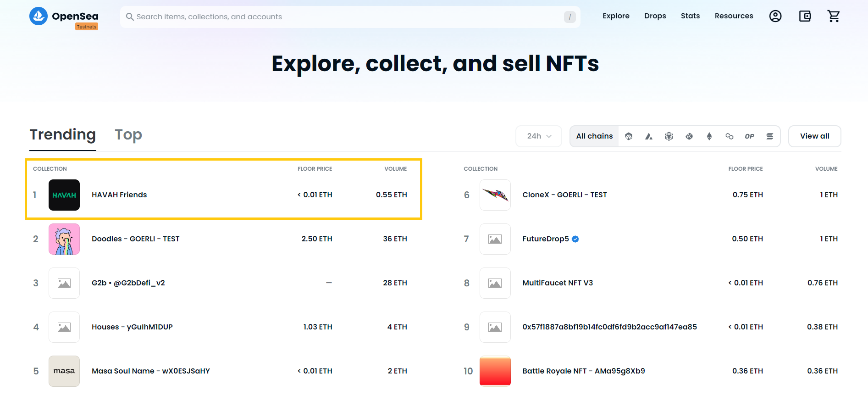Click the verified badge beside FutureDrop5
The width and height of the screenshot is (868, 407).
click(575, 239)
